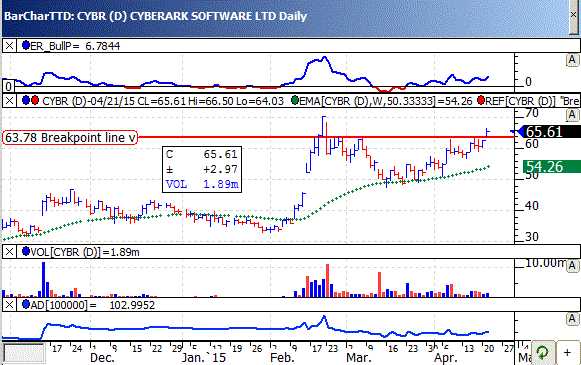Click the BarCharTTD: CYBR (D) window title

click(x=156, y=16)
